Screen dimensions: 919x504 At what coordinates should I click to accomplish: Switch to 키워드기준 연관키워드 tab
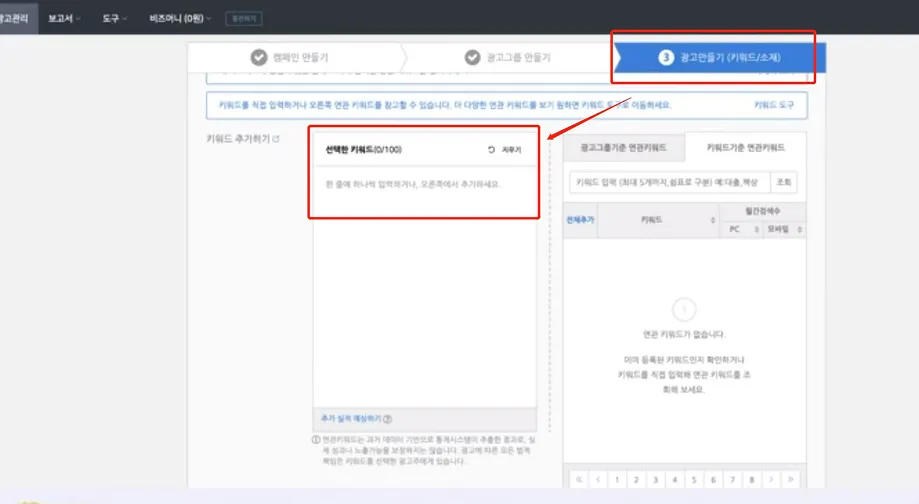click(x=745, y=148)
